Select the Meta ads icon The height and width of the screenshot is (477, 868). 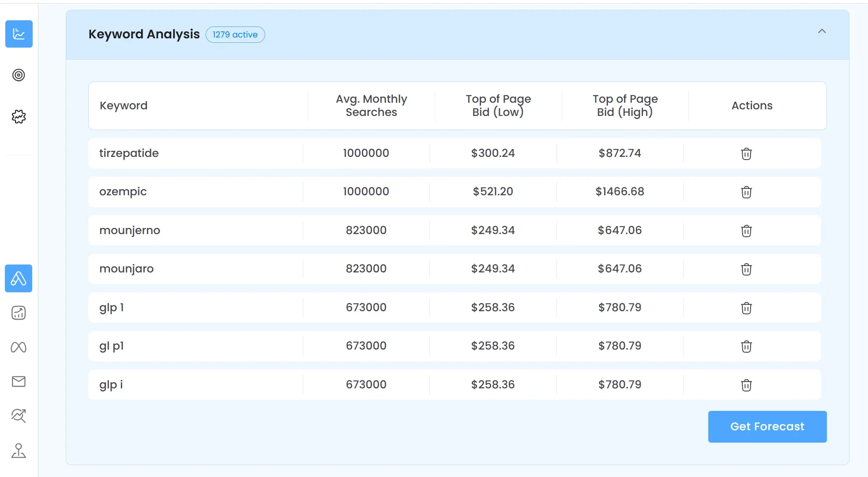point(19,347)
